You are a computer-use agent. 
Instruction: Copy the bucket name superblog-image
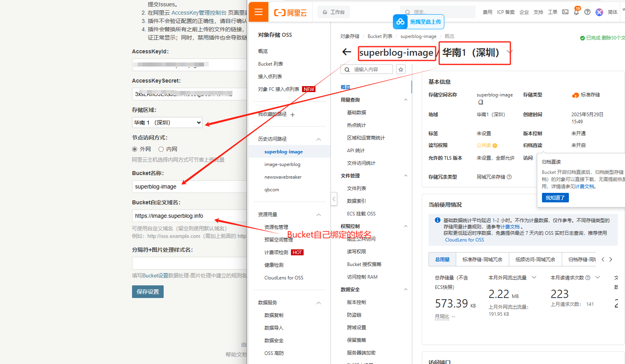pyautogui.click(x=481, y=102)
